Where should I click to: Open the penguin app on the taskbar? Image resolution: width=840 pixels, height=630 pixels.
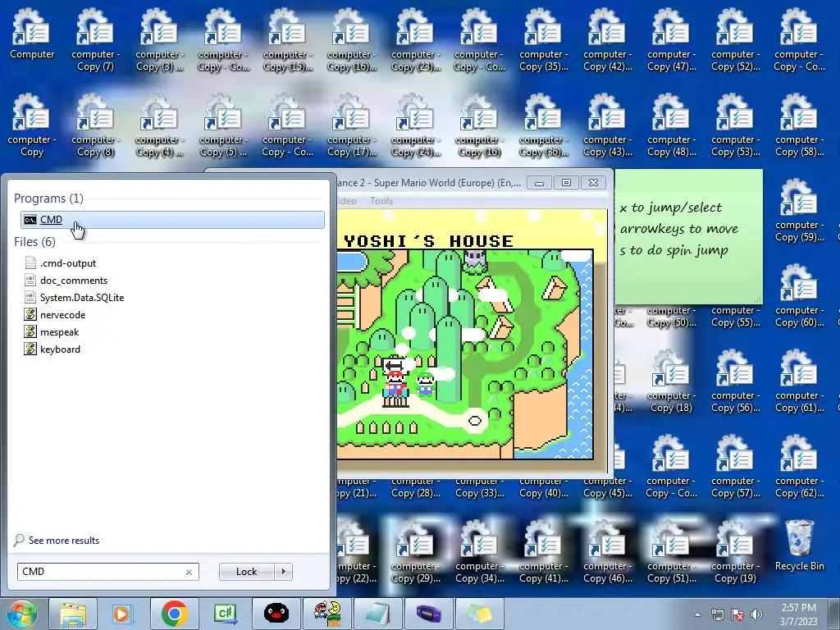[276, 614]
